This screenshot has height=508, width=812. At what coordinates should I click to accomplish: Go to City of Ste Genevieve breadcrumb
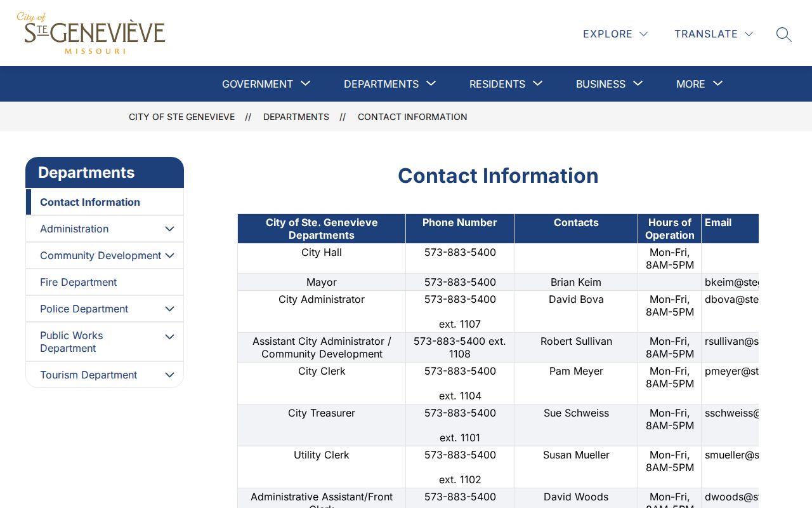point(181,117)
